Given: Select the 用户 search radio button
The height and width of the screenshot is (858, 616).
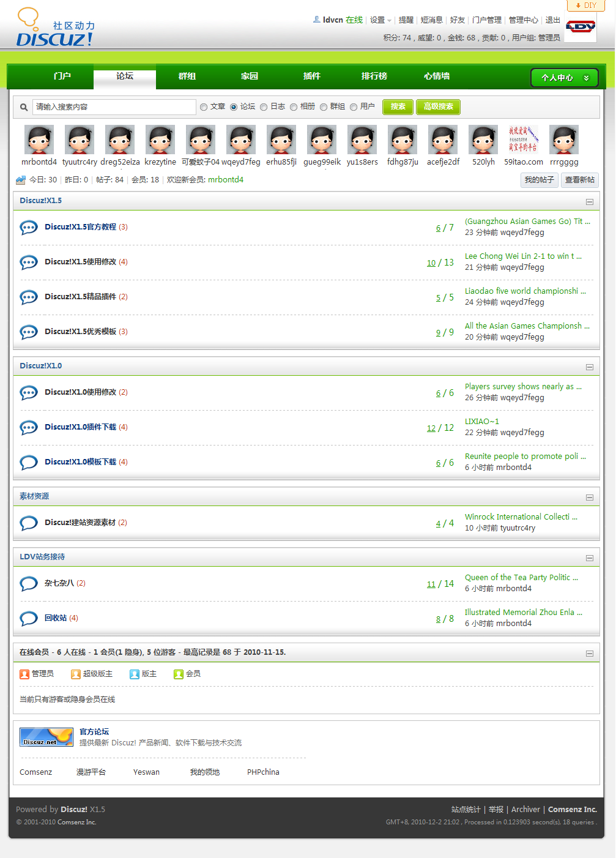Looking at the screenshot, I should pos(354,107).
